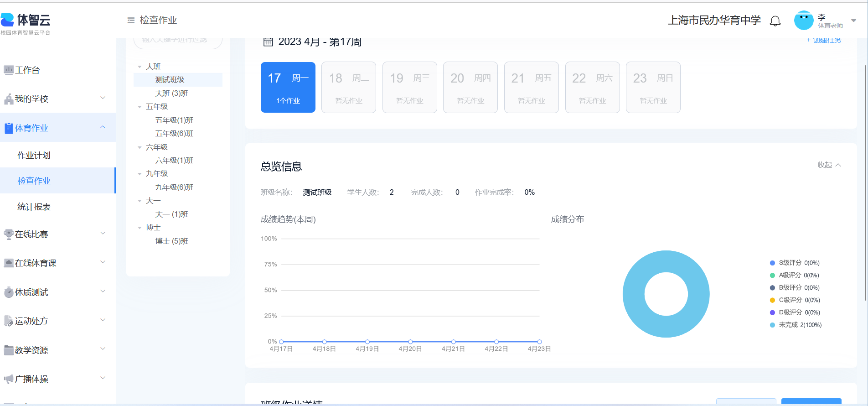Toggle S级评分 legend swatch

coord(772,263)
